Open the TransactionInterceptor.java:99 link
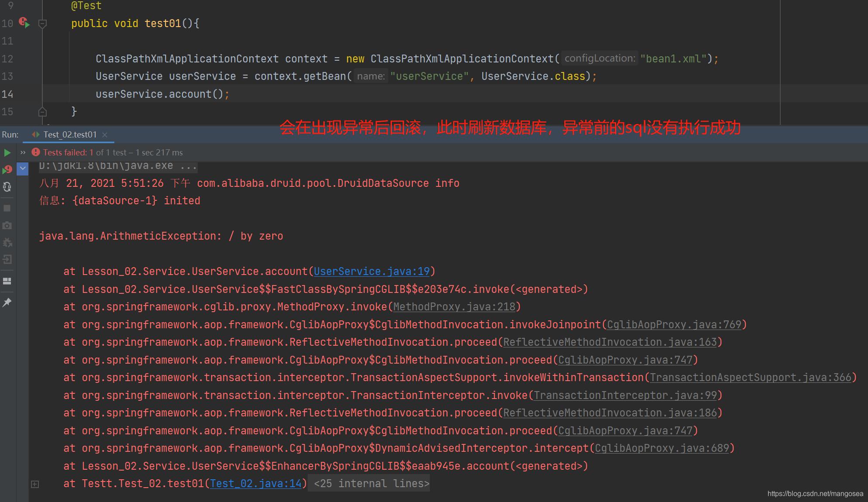Image resolution: width=868 pixels, height=502 pixels. (x=625, y=395)
